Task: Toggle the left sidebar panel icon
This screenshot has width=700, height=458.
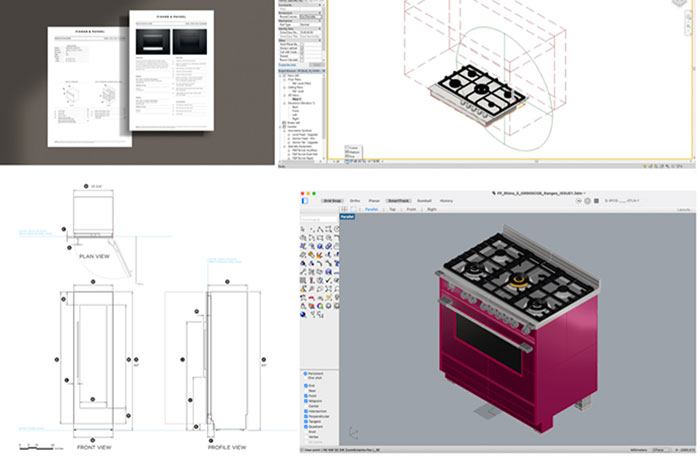Action: [x=306, y=201]
